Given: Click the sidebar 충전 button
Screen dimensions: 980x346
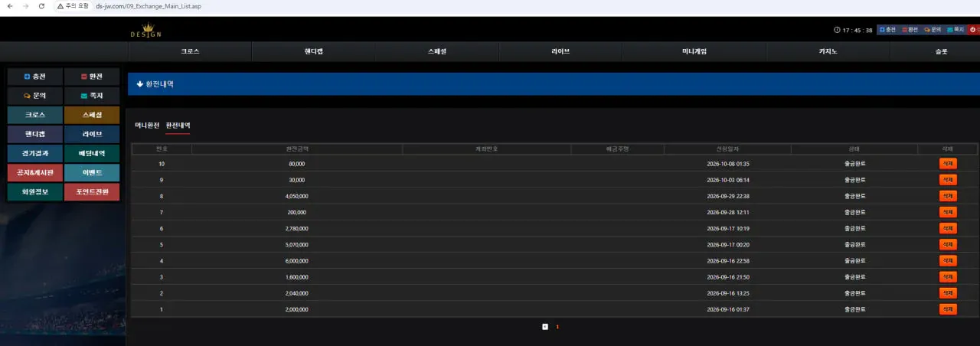Looking at the screenshot, I should 35,77.
